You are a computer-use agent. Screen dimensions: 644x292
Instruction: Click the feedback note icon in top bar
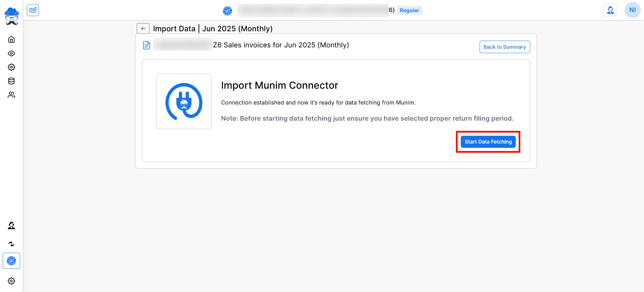point(33,10)
